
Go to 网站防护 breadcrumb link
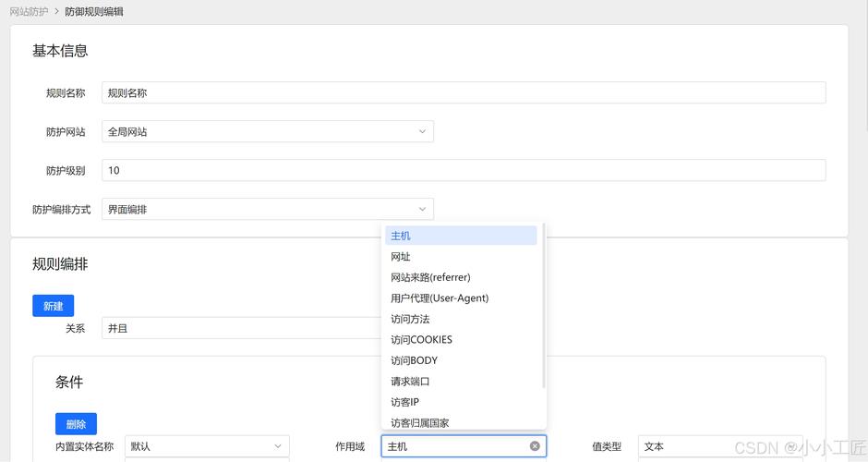[29, 11]
